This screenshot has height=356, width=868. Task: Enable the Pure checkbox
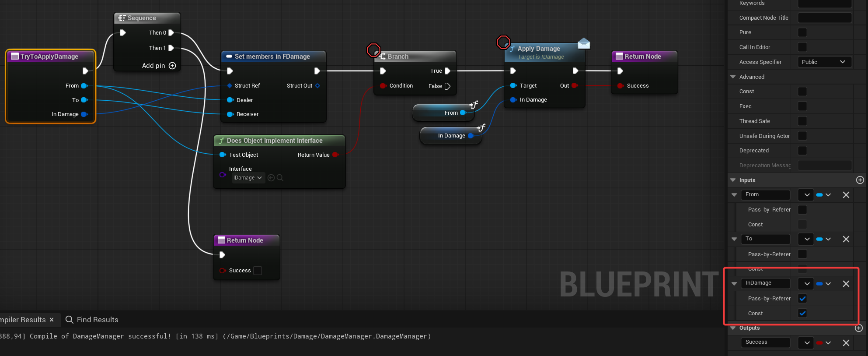click(802, 32)
